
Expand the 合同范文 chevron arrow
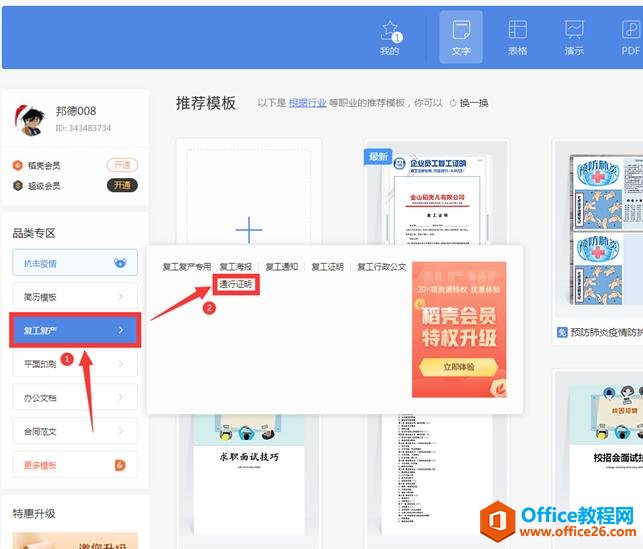(x=121, y=431)
